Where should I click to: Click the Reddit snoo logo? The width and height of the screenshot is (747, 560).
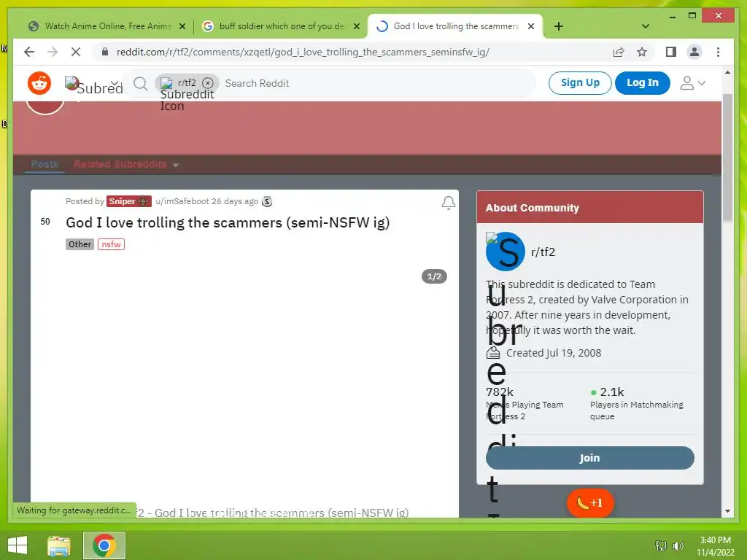pos(39,83)
